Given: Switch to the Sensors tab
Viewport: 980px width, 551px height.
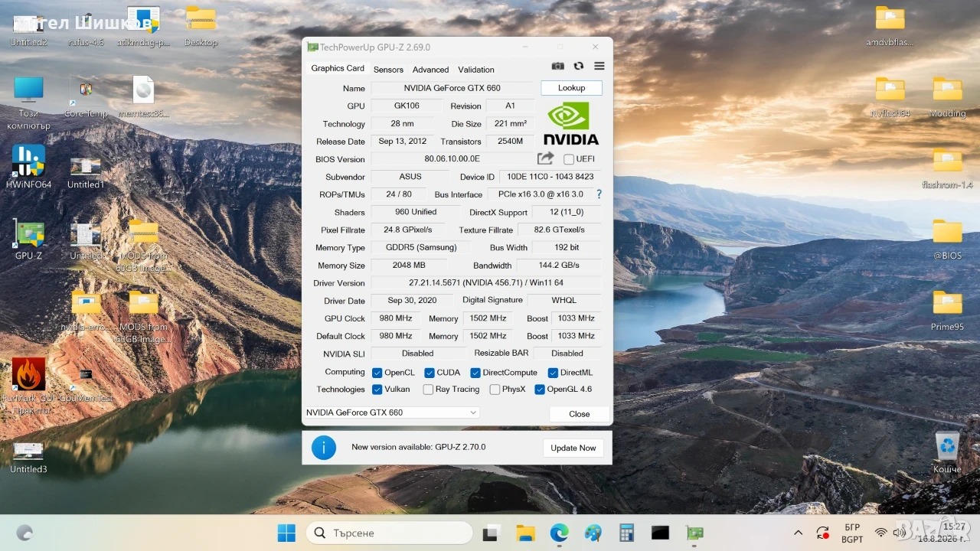Looking at the screenshot, I should (x=388, y=69).
